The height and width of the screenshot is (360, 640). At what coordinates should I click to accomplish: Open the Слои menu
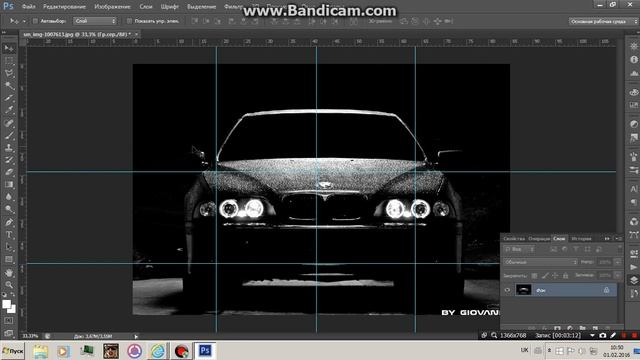click(x=146, y=7)
